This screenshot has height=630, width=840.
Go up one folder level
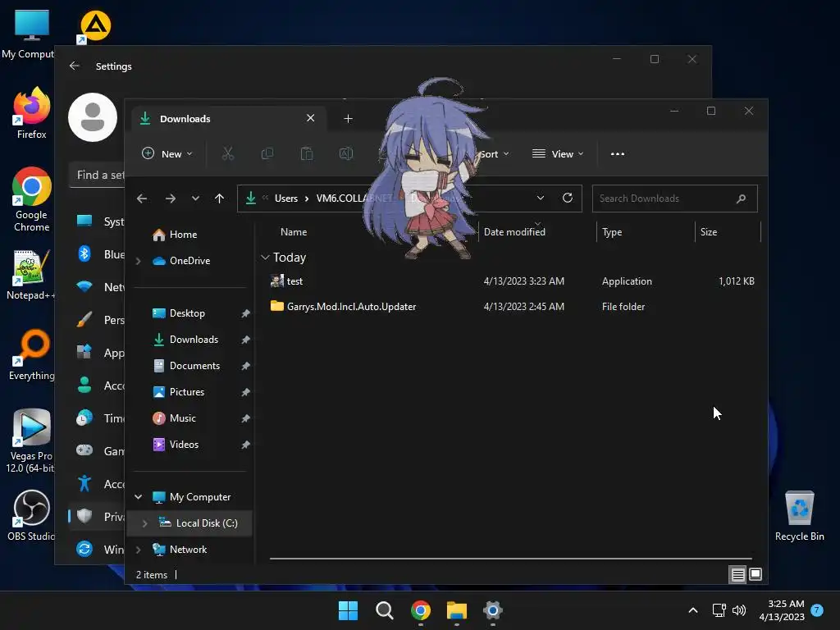click(219, 199)
